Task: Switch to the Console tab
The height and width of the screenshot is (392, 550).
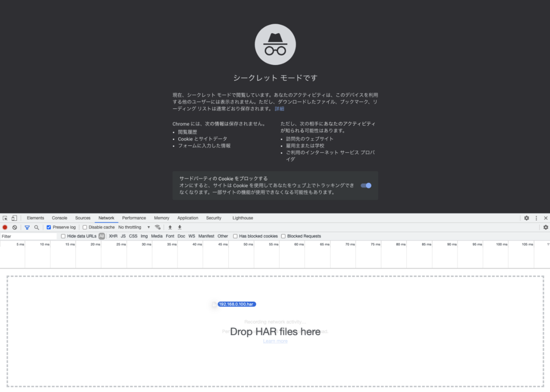Action: [60, 218]
